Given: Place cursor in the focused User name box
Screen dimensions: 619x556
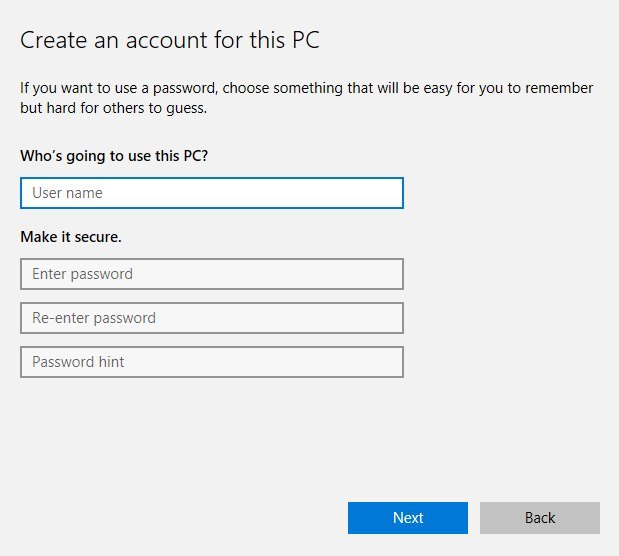Looking at the screenshot, I should point(212,193).
